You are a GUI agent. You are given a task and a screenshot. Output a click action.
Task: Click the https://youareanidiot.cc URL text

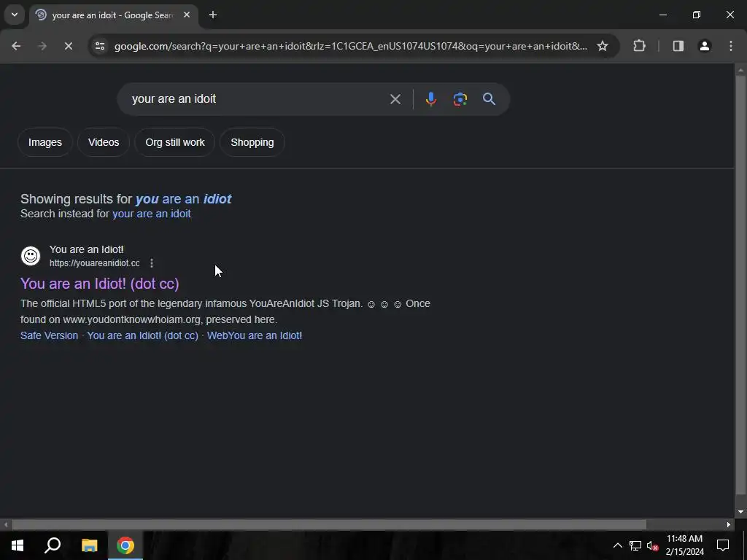(94, 262)
